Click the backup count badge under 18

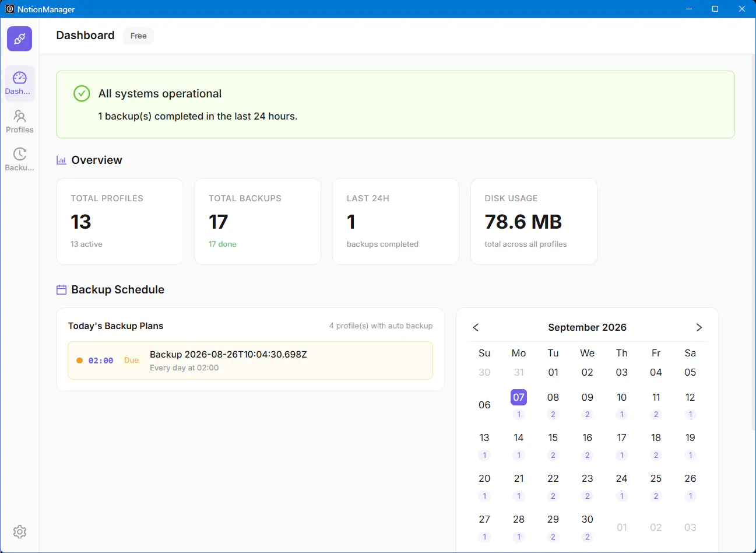point(656,455)
